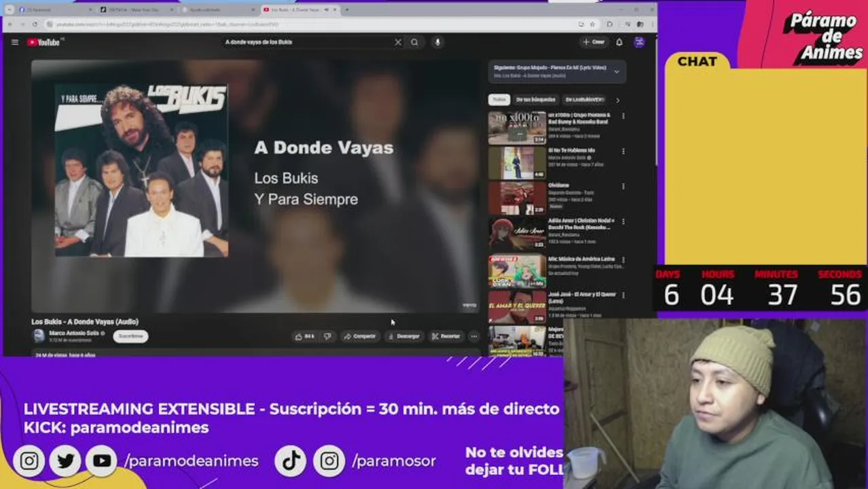
Task: Switch to the first browser tab
Action: [54, 10]
